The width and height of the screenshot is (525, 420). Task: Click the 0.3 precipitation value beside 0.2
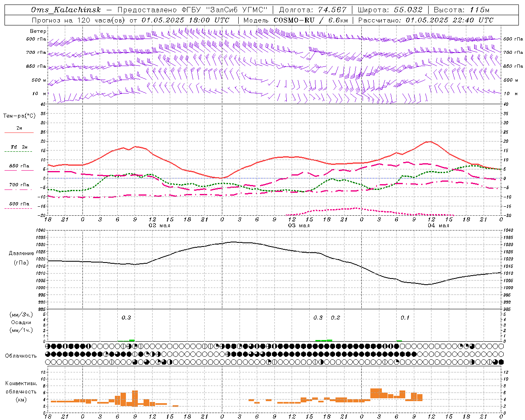tap(318, 317)
